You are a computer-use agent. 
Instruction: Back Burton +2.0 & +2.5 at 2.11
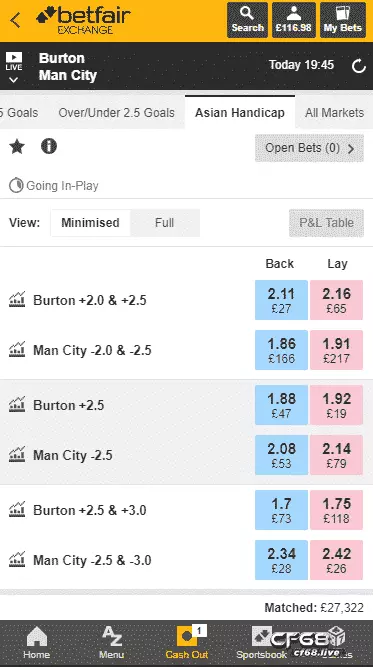(281, 300)
